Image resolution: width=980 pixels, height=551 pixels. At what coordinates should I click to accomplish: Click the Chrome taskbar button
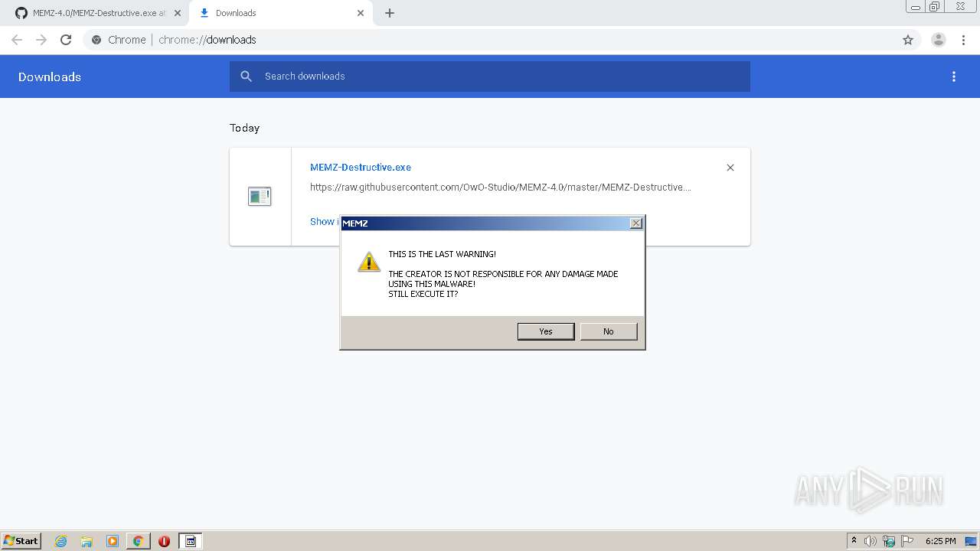point(138,541)
